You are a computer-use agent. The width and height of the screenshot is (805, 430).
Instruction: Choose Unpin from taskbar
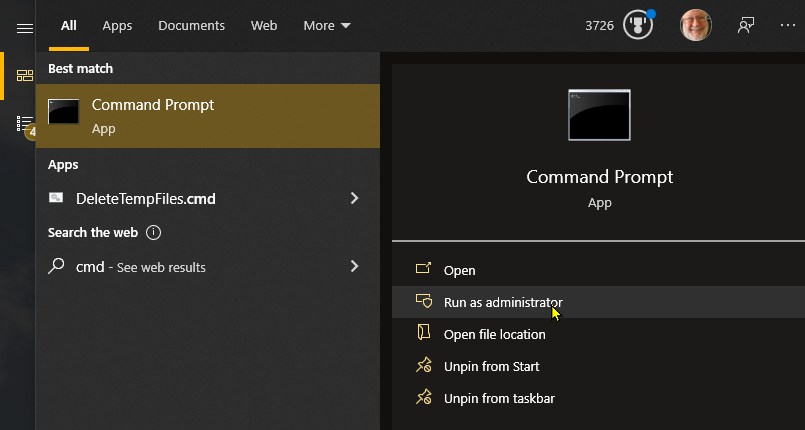click(x=598, y=398)
